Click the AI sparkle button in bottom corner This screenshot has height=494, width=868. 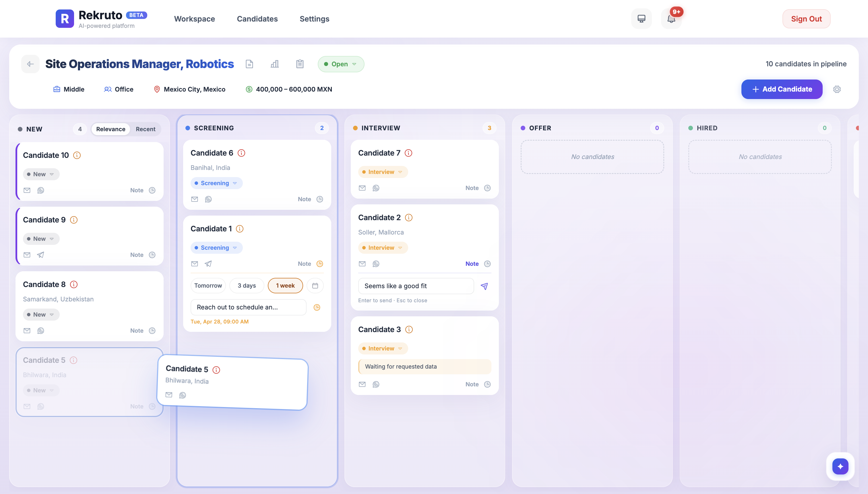tap(840, 466)
